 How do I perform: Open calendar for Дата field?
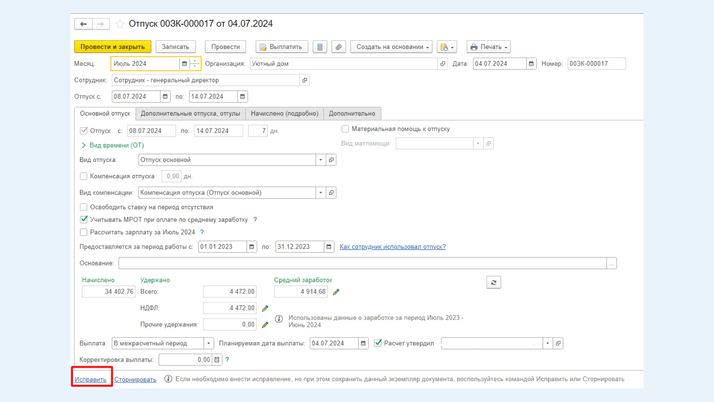(531, 64)
